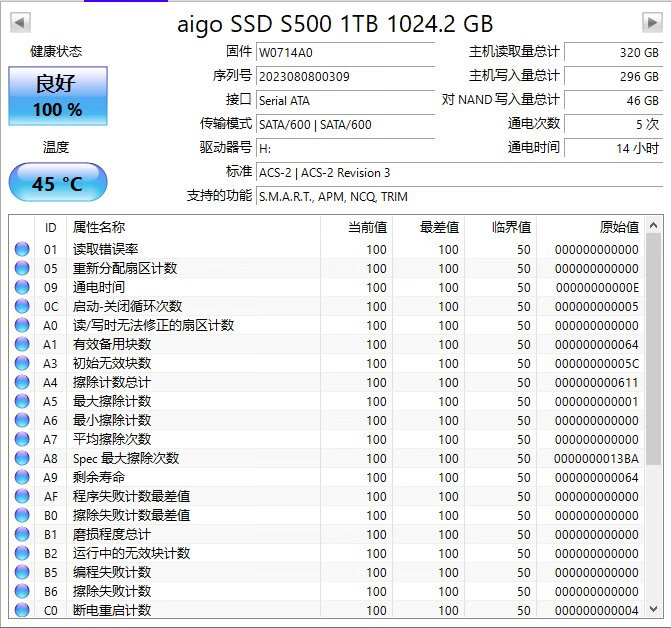Viewport: 671px width, 628px height.
Task: Click the 最差值 column header
Action: click(429, 227)
